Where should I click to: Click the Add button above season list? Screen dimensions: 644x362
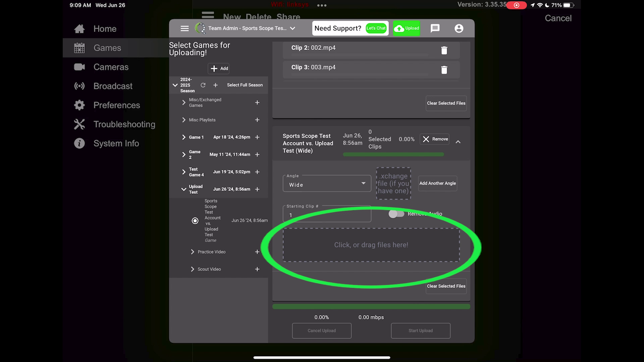tap(219, 68)
